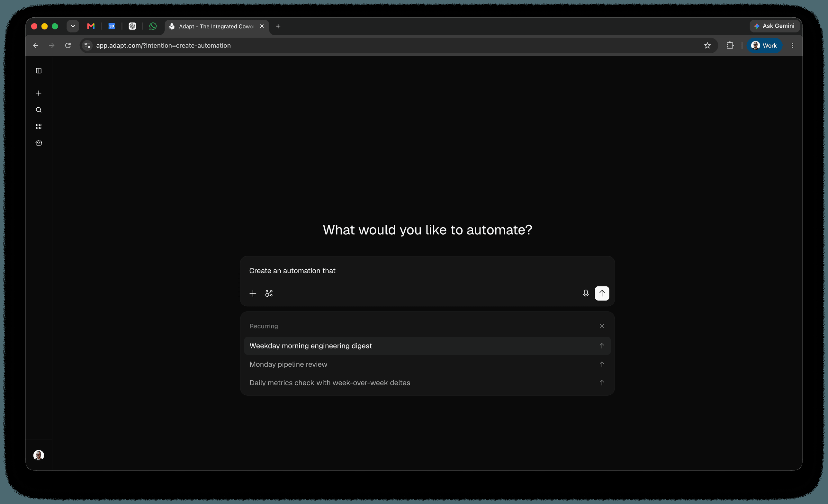The width and height of the screenshot is (828, 504).
Task: Open the ChatGPT pinned tab
Action: pyautogui.click(x=132, y=26)
